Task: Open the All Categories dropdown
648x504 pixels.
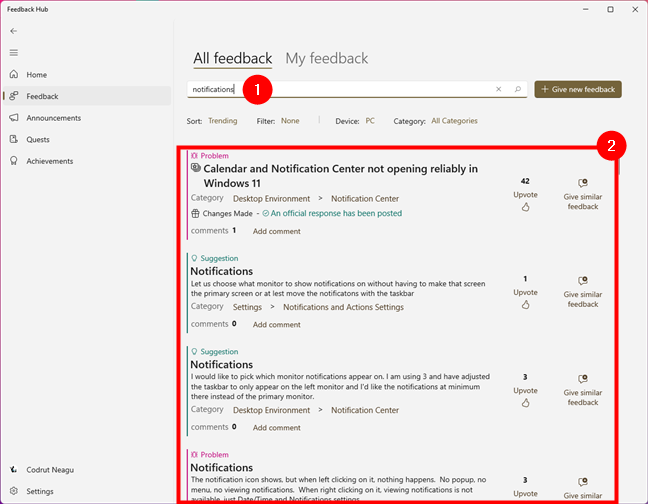Action: pos(454,121)
